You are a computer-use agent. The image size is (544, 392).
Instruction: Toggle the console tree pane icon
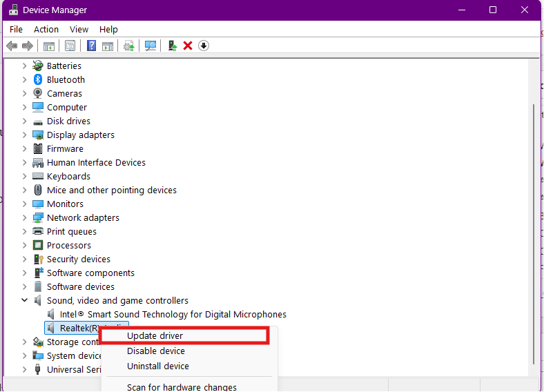[x=49, y=46]
